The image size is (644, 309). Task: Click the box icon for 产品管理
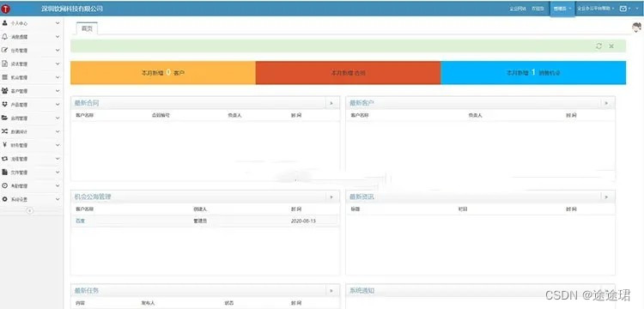(x=4, y=104)
